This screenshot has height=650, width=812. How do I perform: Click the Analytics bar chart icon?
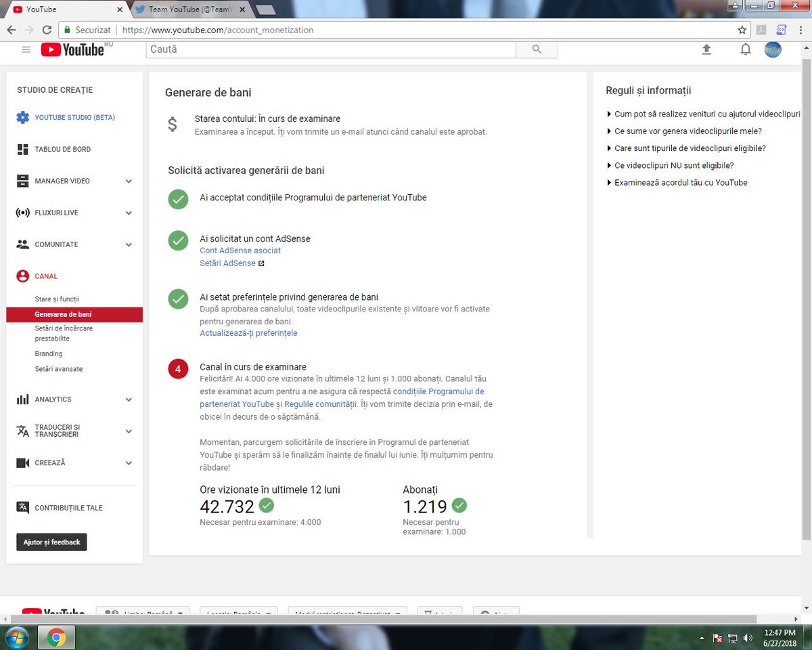[22, 399]
